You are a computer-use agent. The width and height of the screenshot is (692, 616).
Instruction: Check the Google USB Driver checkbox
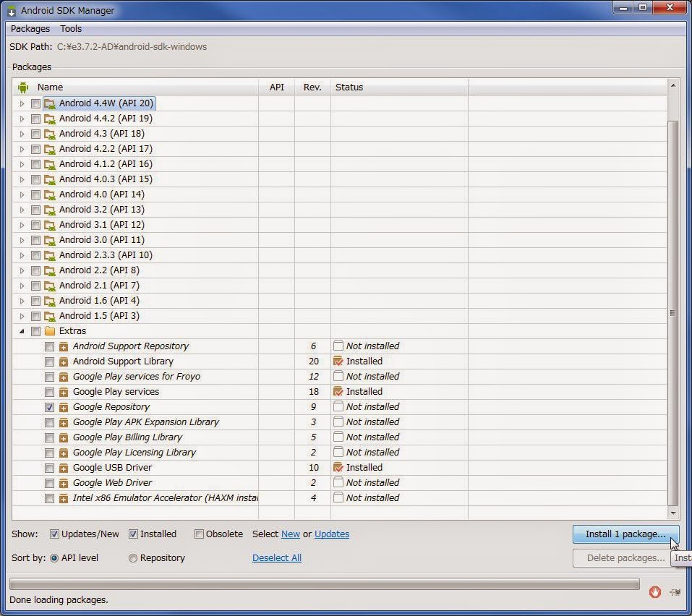coord(49,469)
